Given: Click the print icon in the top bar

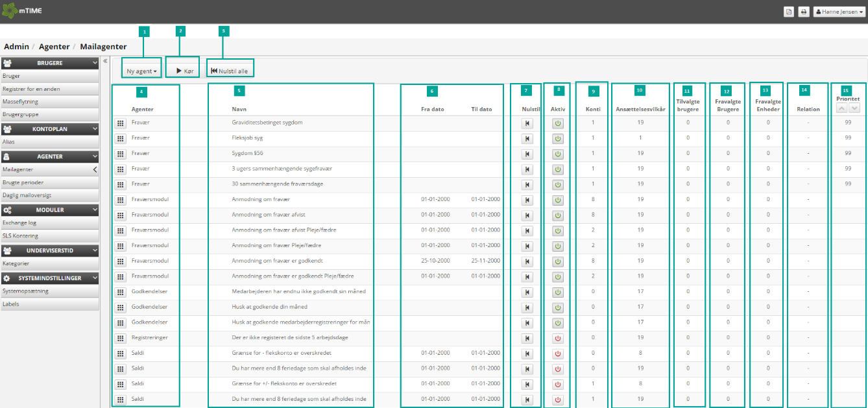Looking at the screenshot, I should 804,11.
